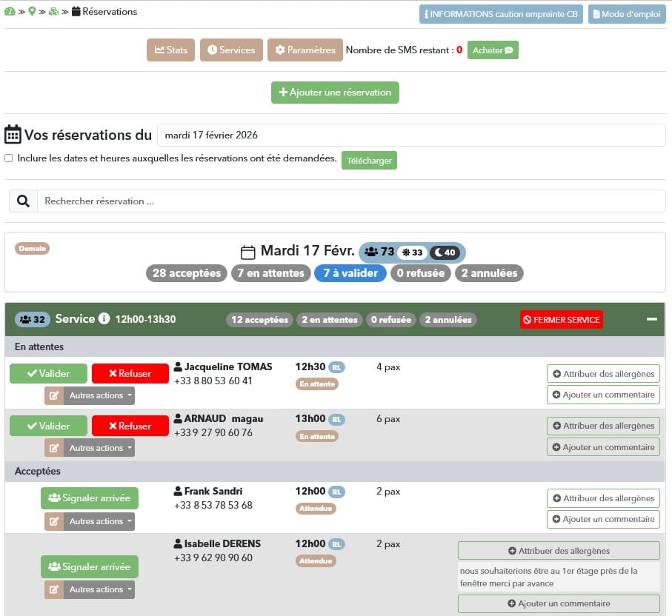Viewport: 672px width, 616px height.
Task: Click the Réservations breadcrumb label
Action: [x=110, y=12]
